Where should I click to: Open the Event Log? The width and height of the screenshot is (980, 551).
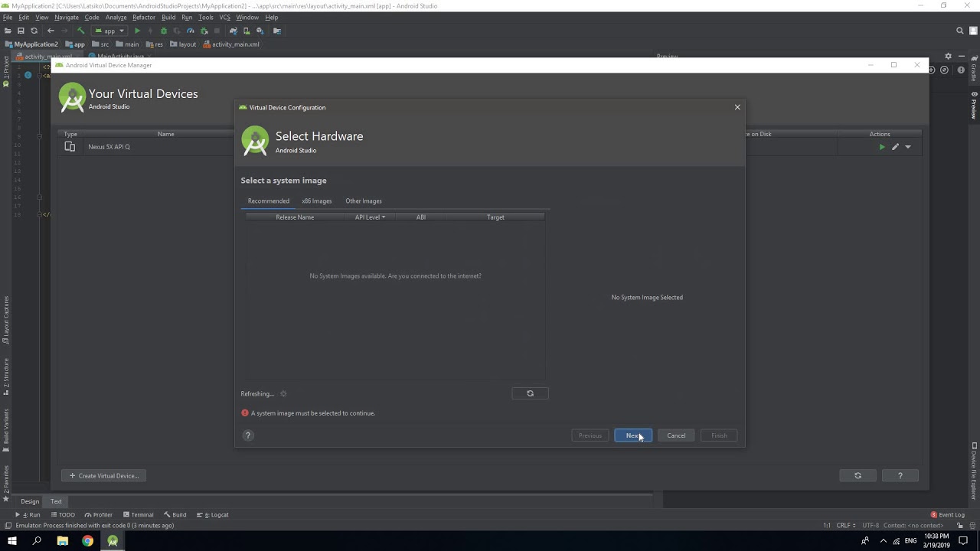tap(948, 515)
